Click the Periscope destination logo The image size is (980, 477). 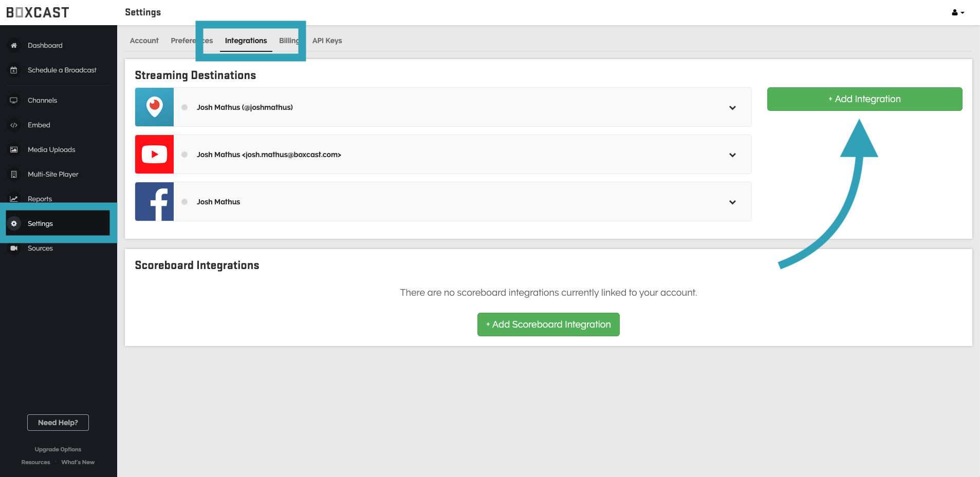[x=154, y=107]
